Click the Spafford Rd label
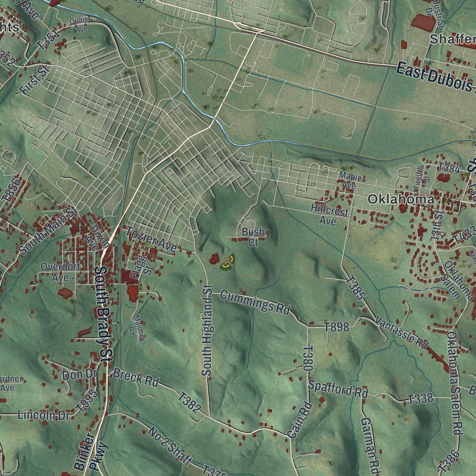 [338, 389]
